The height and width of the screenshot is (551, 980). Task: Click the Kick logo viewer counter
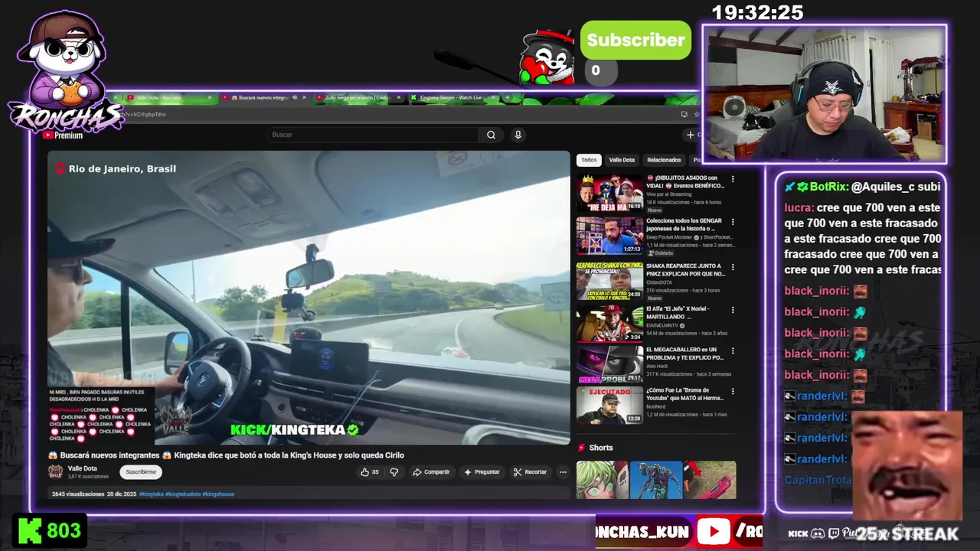pos(50,531)
